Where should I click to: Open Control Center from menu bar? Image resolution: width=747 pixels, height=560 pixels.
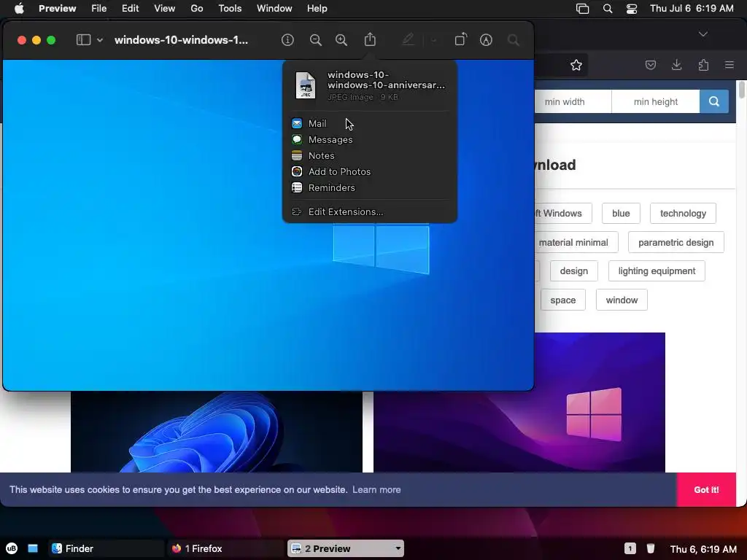pyautogui.click(x=632, y=9)
